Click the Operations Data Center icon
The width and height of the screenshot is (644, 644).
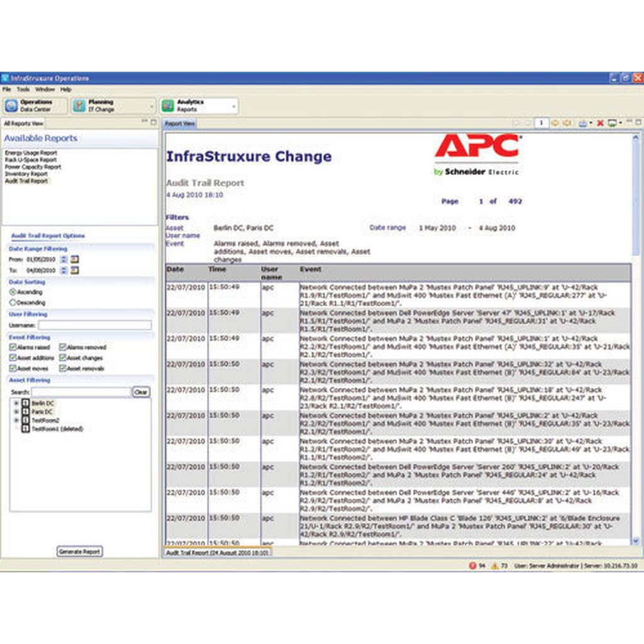coord(11,106)
